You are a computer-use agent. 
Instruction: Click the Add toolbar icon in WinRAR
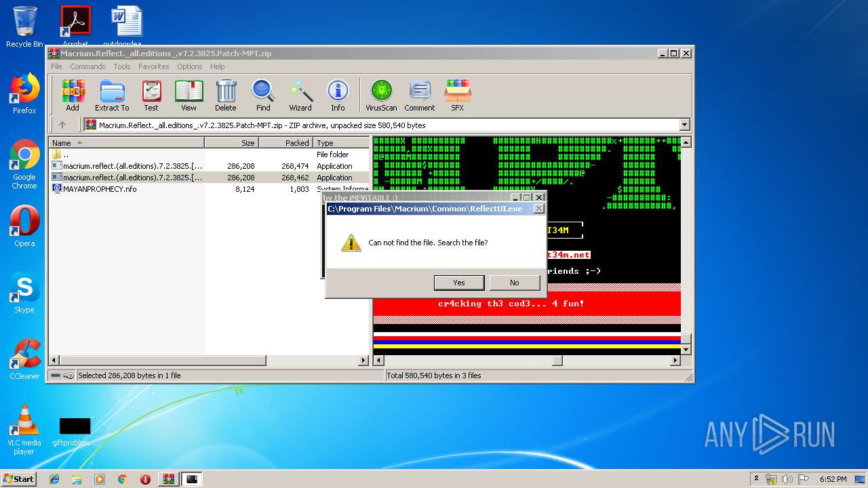(x=73, y=95)
